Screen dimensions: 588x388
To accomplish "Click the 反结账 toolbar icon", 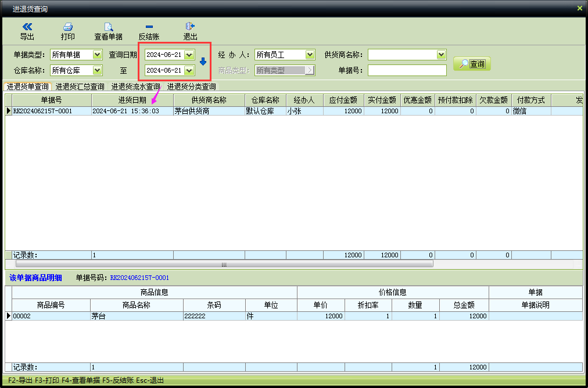I will 149,27.
